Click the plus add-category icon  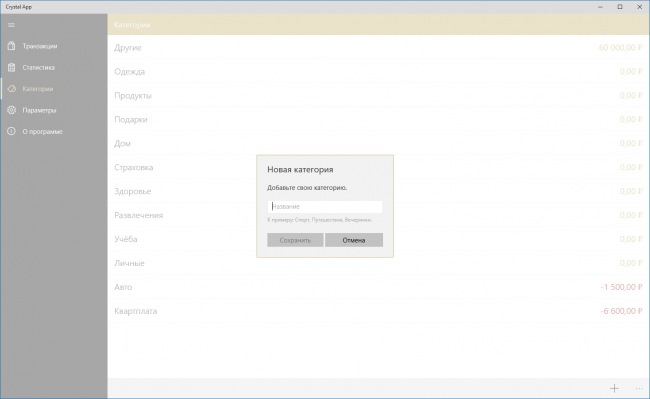click(614, 388)
